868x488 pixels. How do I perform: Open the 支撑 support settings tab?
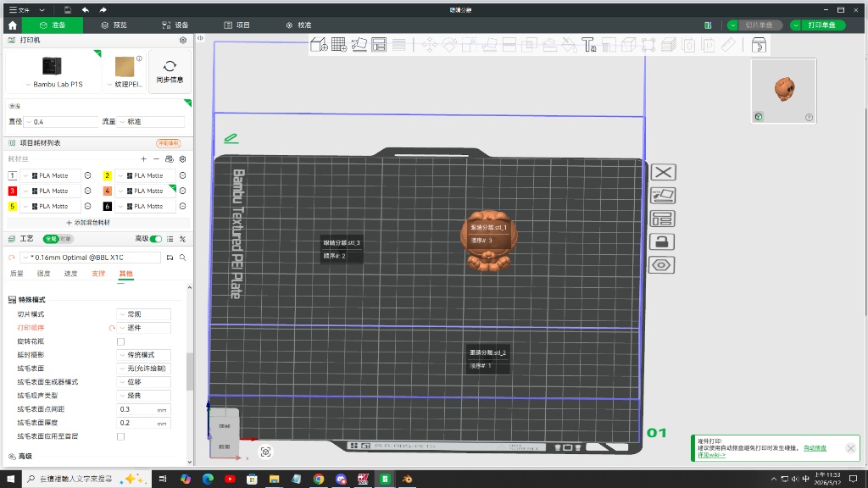(x=98, y=274)
